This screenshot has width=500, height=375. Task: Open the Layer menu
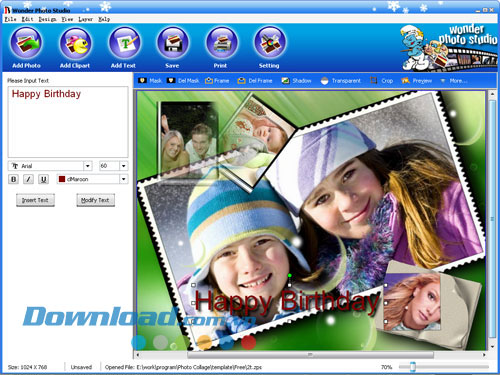(85, 19)
